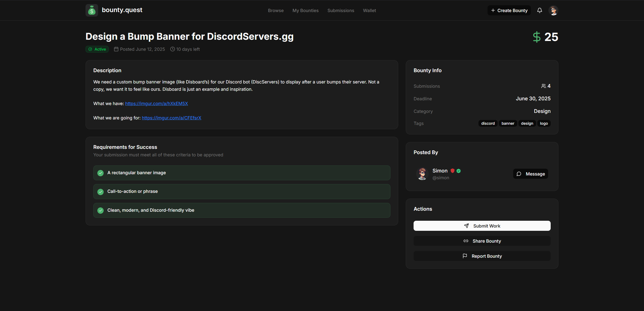Viewport: 644px width, 311px height.
Task: Click Create Bounty button
Action: coord(509,10)
